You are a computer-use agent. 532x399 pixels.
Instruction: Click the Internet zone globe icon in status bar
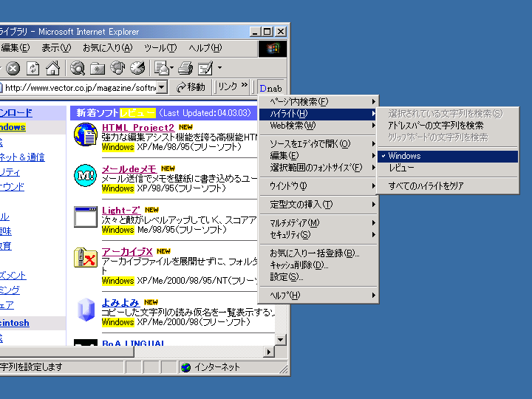pyautogui.click(x=185, y=367)
